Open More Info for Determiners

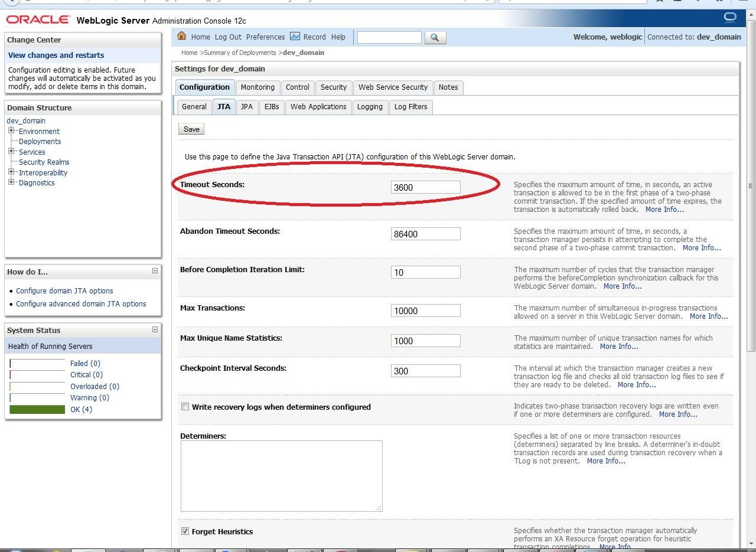(x=606, y=461)
